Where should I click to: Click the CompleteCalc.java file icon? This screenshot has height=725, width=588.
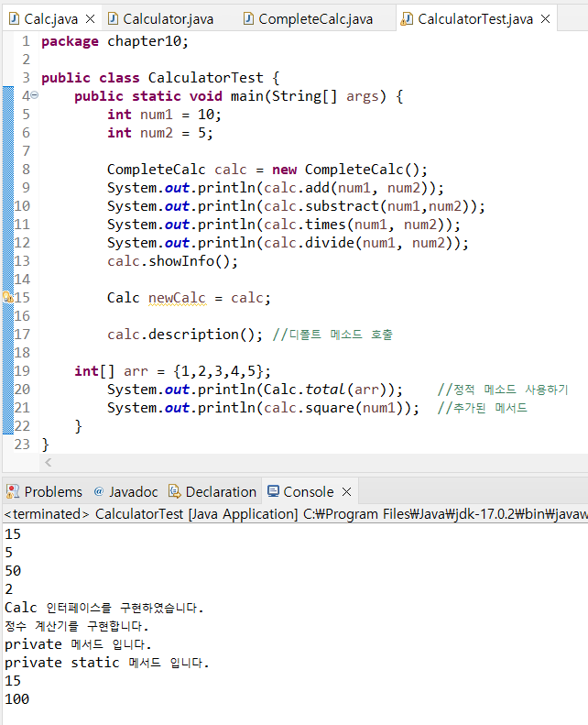[x=249, y=18]
